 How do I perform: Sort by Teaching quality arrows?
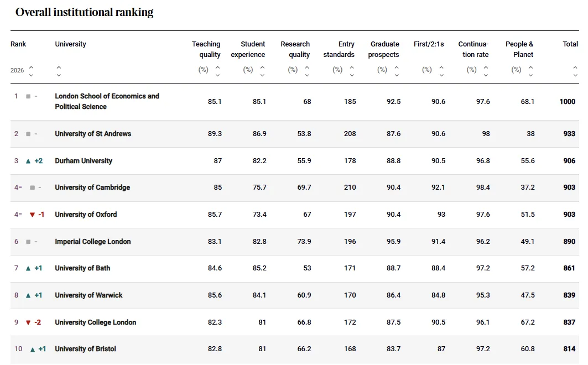[217, 71]
